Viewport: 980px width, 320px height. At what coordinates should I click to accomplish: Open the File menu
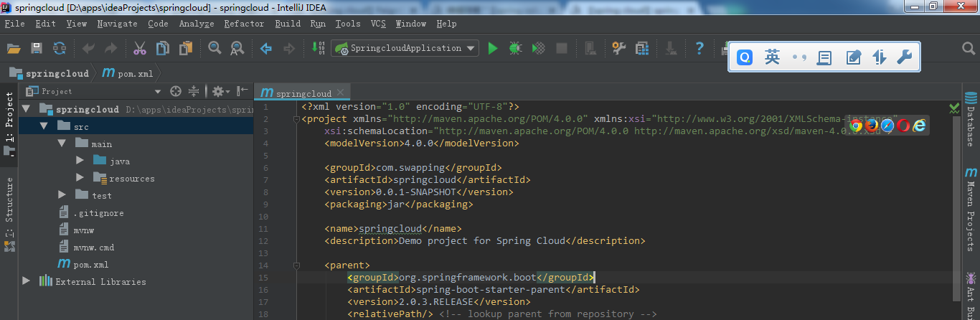pos(14,24)
